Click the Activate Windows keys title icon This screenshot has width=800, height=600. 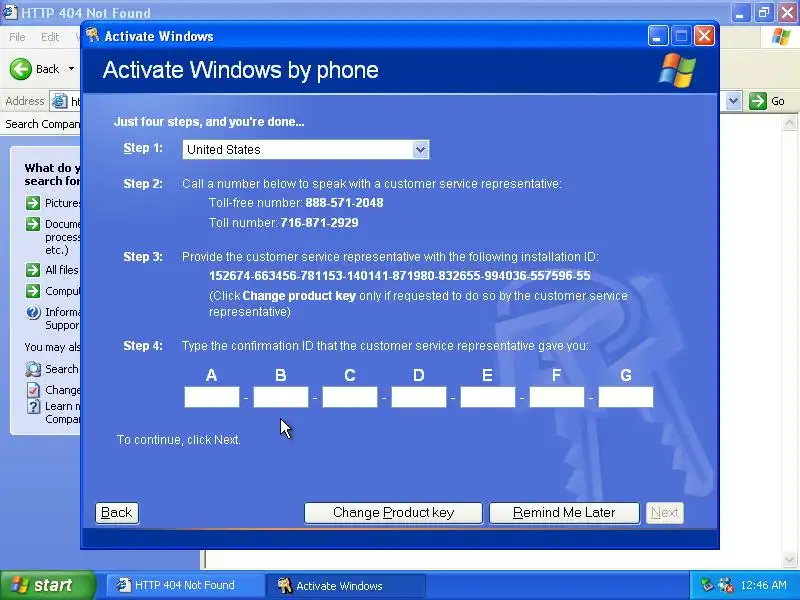click(x=93, y=36)
